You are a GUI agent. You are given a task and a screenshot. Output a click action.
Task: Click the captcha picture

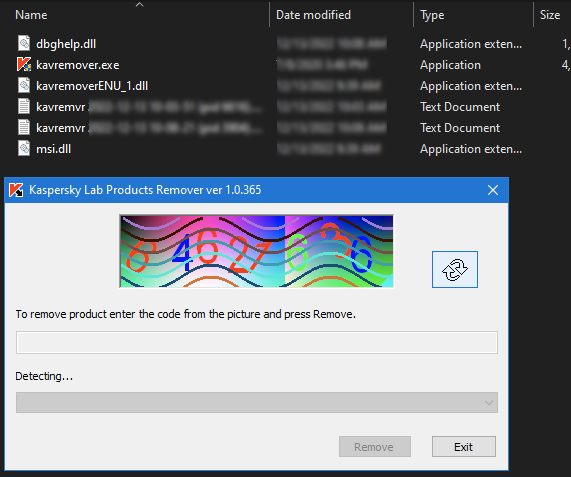click(257, 251)
